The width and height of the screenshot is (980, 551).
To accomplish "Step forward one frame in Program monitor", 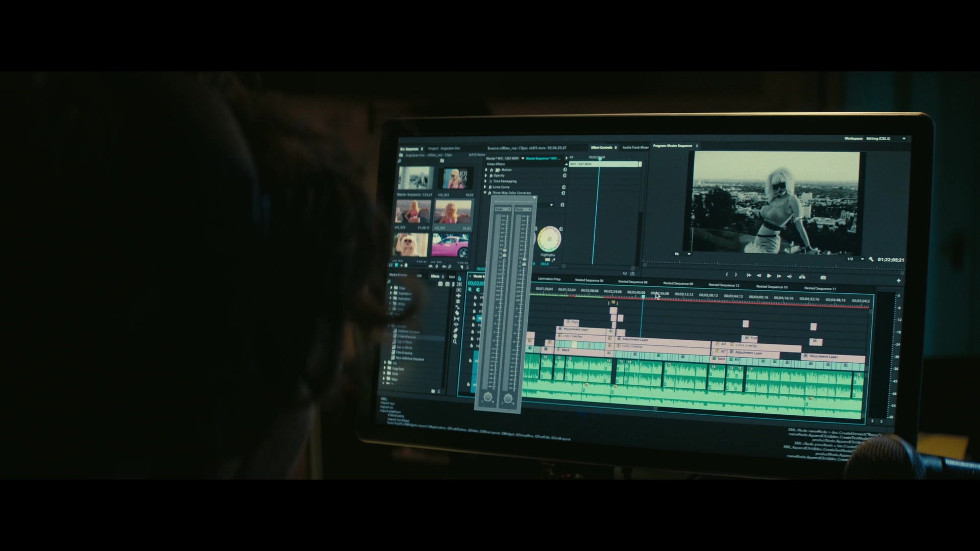I will click(779, 276).
